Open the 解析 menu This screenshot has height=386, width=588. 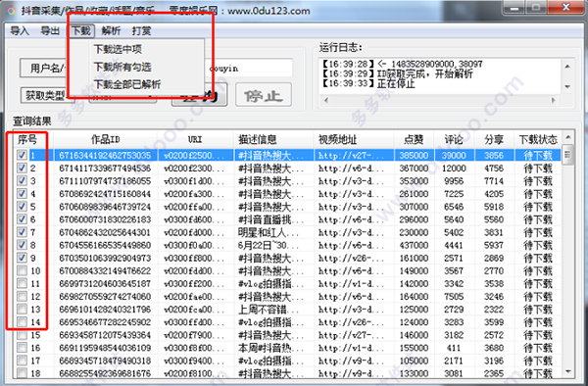[111, 30]
